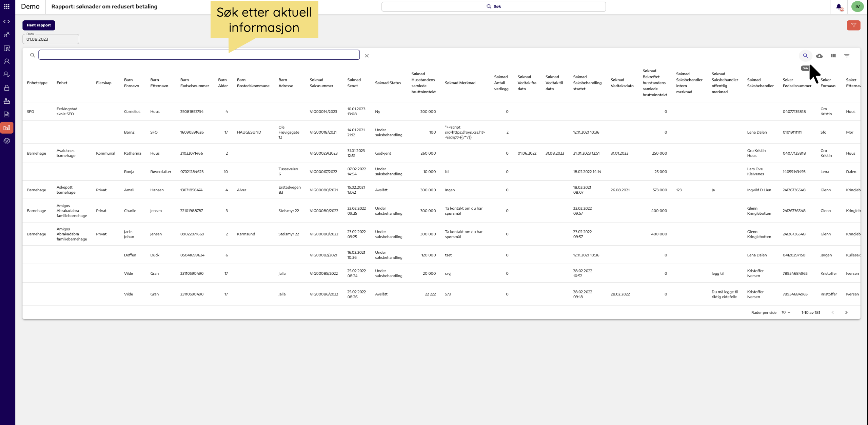Click the Askepott barnehage cell
Viewport: 868px width, 425px height.
66,190
